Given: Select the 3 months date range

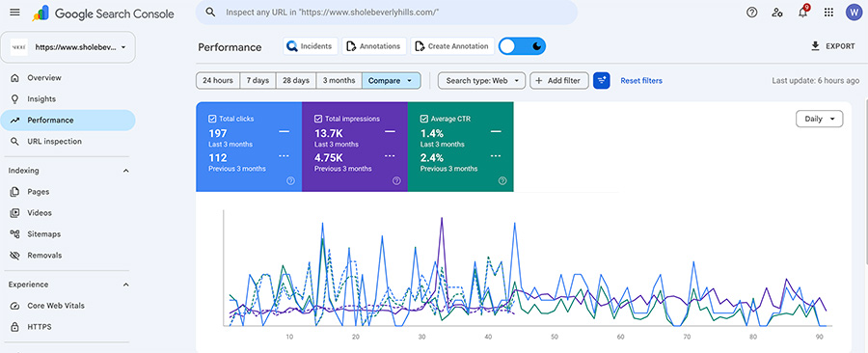Looking at the screenshot, I should pyautogui.click(x=339, y=81).
